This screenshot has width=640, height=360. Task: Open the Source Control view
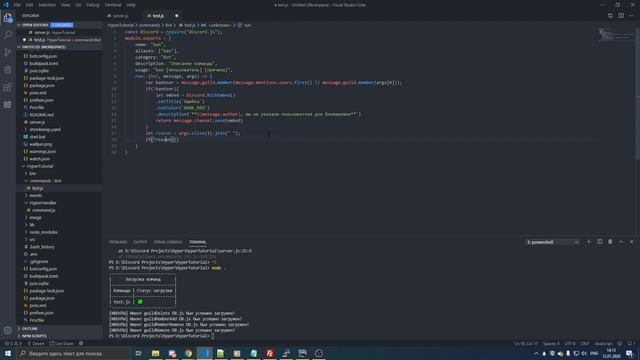[x=8, y=52]
